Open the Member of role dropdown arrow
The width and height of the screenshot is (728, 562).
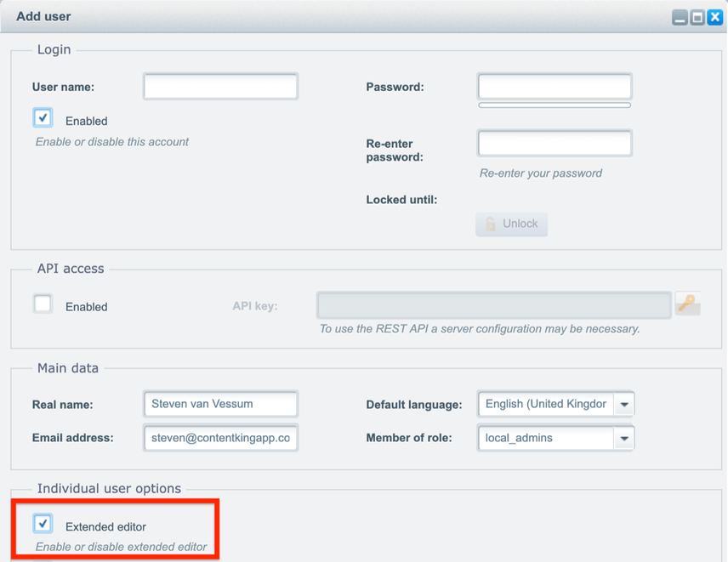coord(624,438)
